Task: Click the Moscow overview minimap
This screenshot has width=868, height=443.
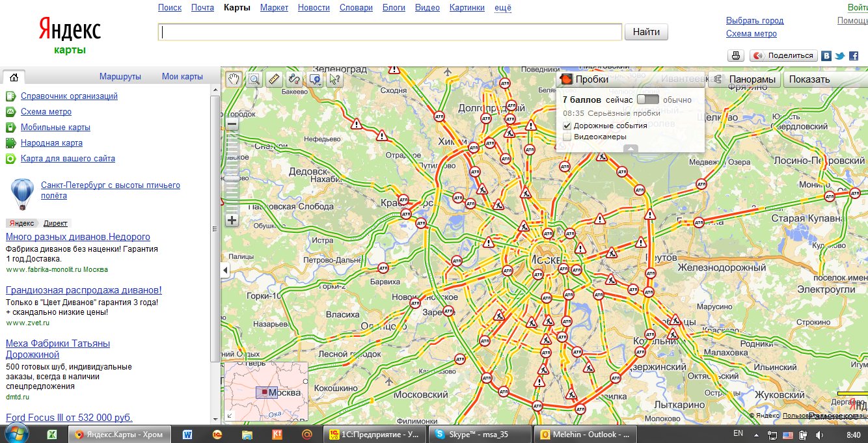Action: click(x=265, y=393)
